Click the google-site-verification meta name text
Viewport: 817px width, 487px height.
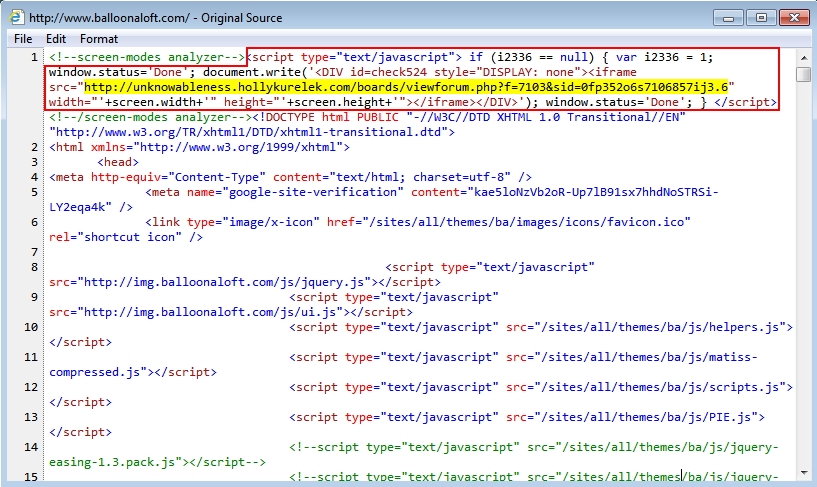click(315, 192)
